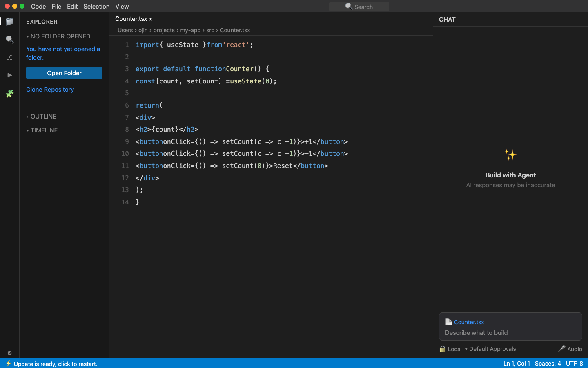588x368 pixels.
Task: Select the Counter.tsx editor tab
Action: click(131, 18)
